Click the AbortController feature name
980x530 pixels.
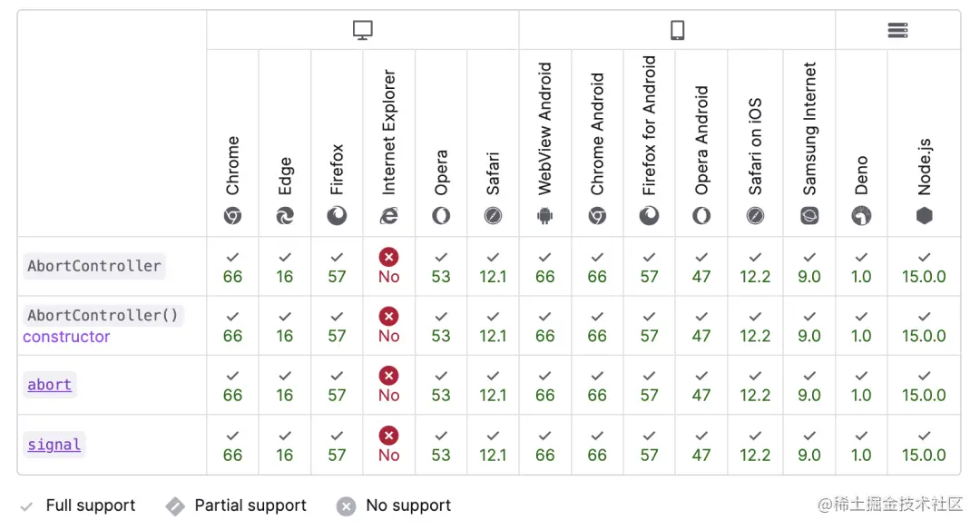pos(94,266)
